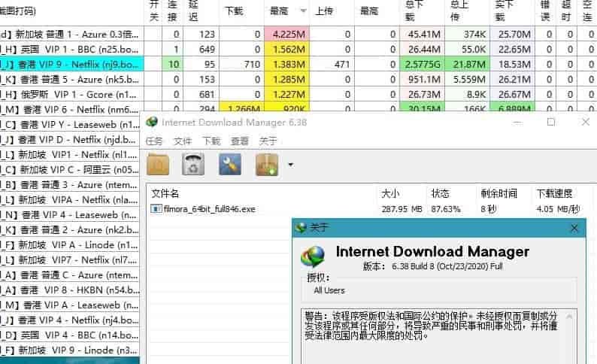This screenshot has height=364, width=597.
Task: Click the package box icon in IDM toolbar
Action: tap(267, 165)
